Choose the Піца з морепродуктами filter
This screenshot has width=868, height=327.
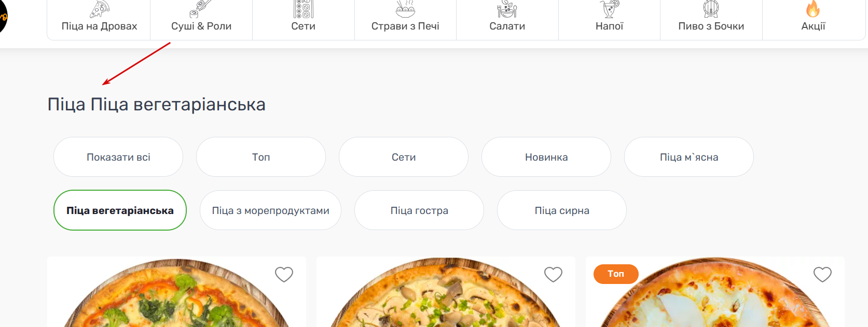click(x=270, y=210)
